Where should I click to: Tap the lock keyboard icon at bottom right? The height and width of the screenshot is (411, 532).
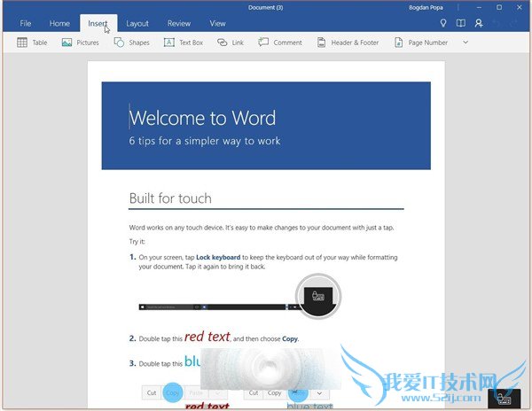click(505, 399)
